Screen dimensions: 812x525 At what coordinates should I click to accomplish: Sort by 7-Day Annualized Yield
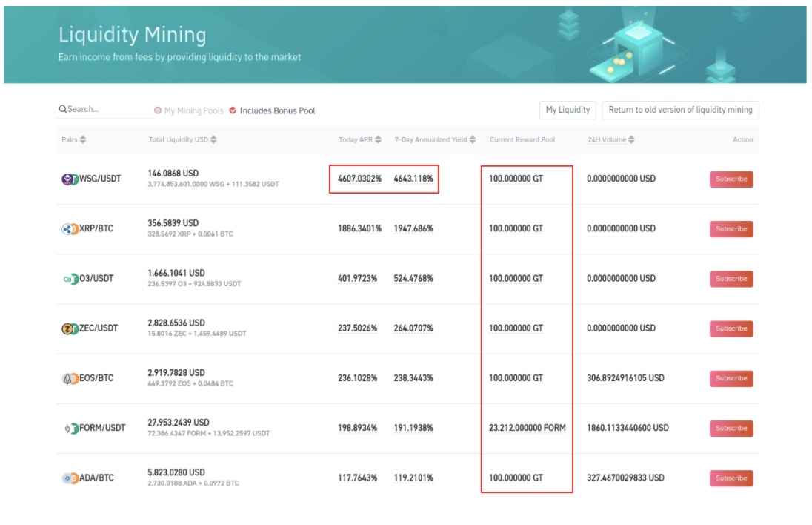click(473, 140)
